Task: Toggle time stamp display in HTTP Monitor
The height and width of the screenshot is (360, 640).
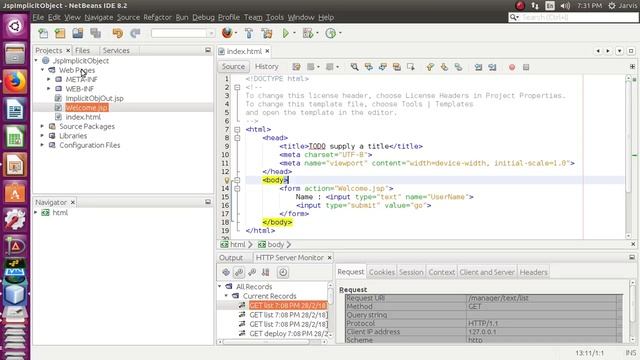Action: (283, 272)
